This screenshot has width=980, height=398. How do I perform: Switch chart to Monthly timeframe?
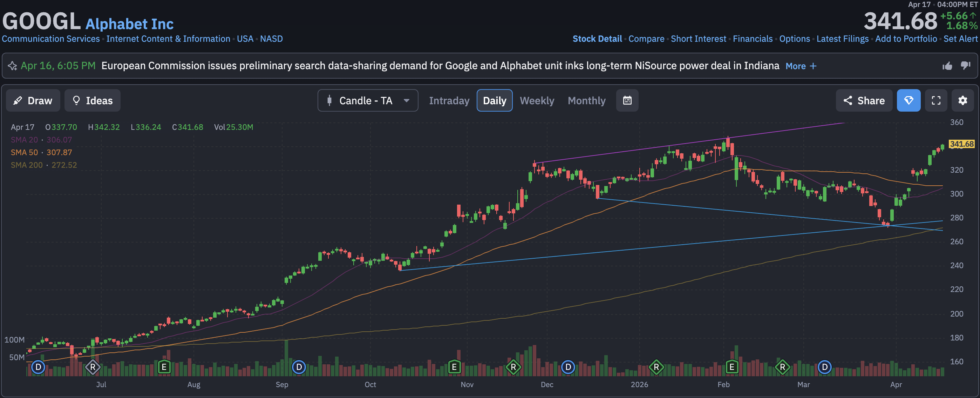(x=586, y=100)
